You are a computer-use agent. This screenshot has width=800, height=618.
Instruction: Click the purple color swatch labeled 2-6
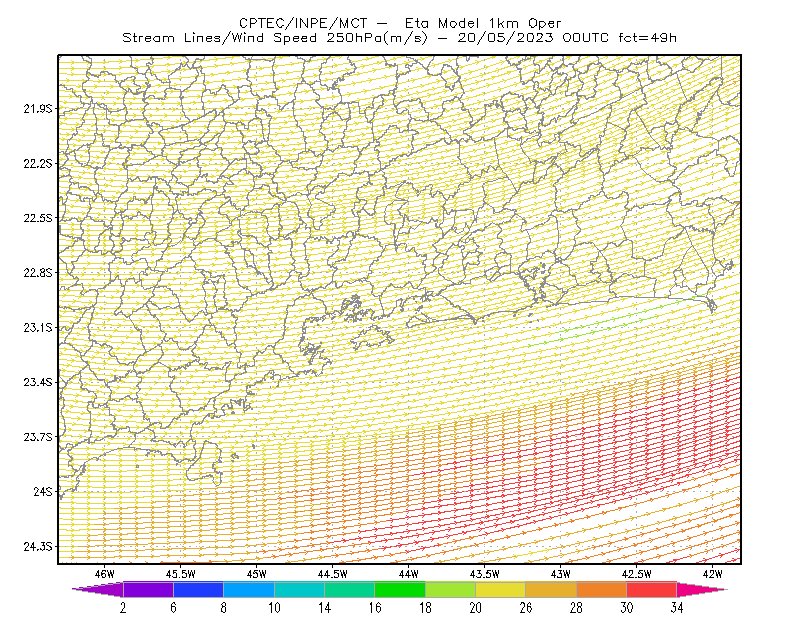pos(148,589)
